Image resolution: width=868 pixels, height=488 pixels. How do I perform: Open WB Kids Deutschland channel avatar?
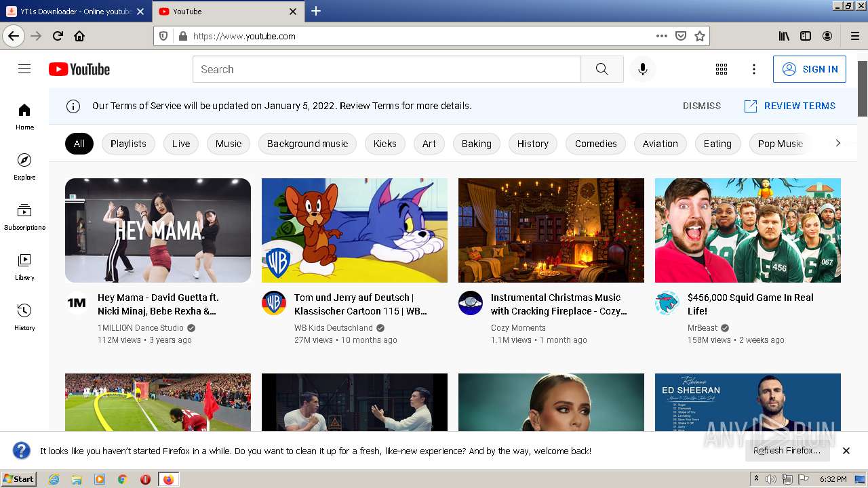coord(274,303)
